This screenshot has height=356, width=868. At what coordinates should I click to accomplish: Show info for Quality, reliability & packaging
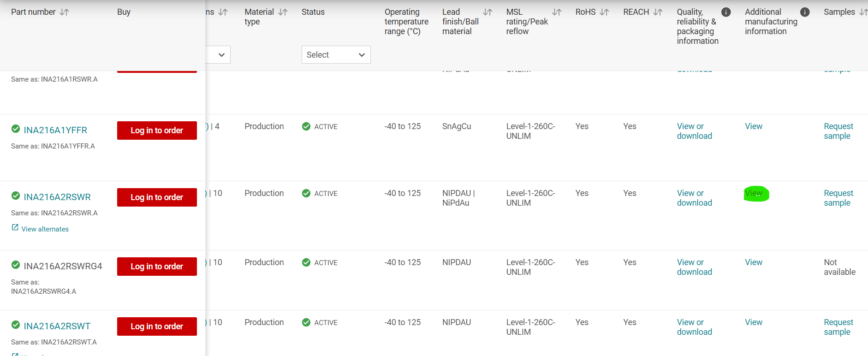click(726, 12)
